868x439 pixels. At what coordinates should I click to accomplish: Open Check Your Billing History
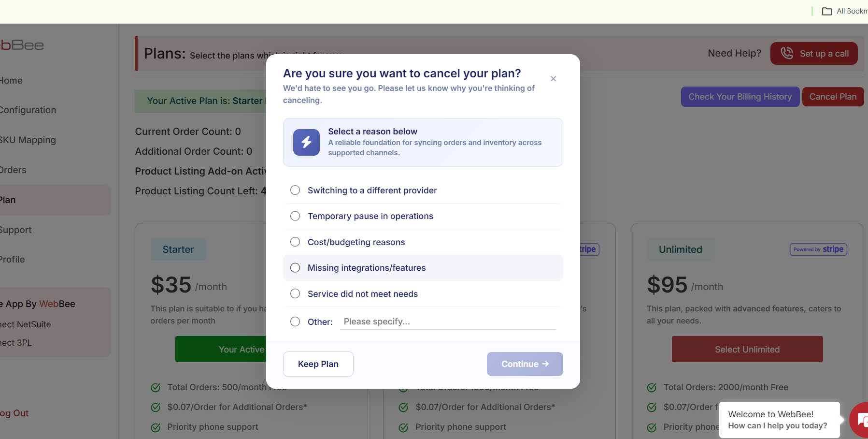[740, 97]
